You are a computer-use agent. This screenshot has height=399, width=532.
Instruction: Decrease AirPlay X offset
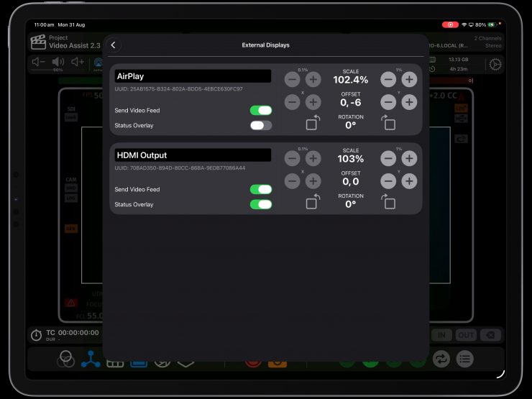pos(292,102)
